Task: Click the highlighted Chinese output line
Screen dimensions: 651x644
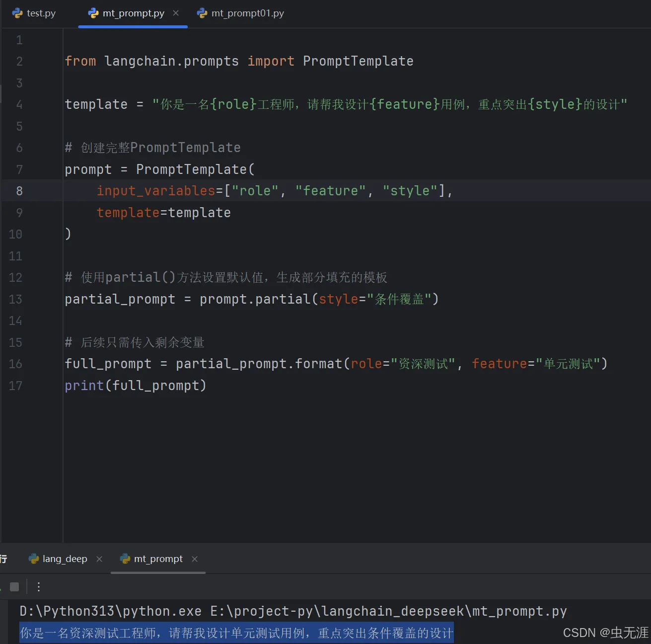Action: pos(236,633)
